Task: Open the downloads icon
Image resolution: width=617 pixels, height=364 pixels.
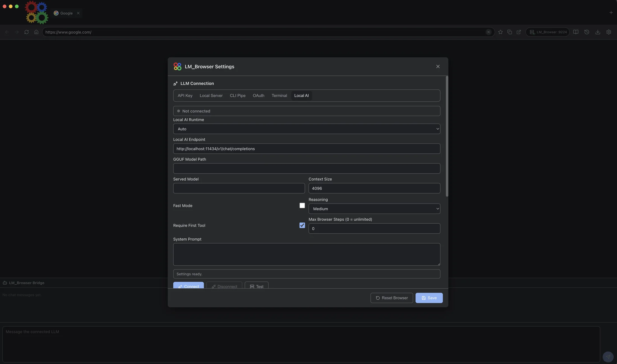Action: 598,32
